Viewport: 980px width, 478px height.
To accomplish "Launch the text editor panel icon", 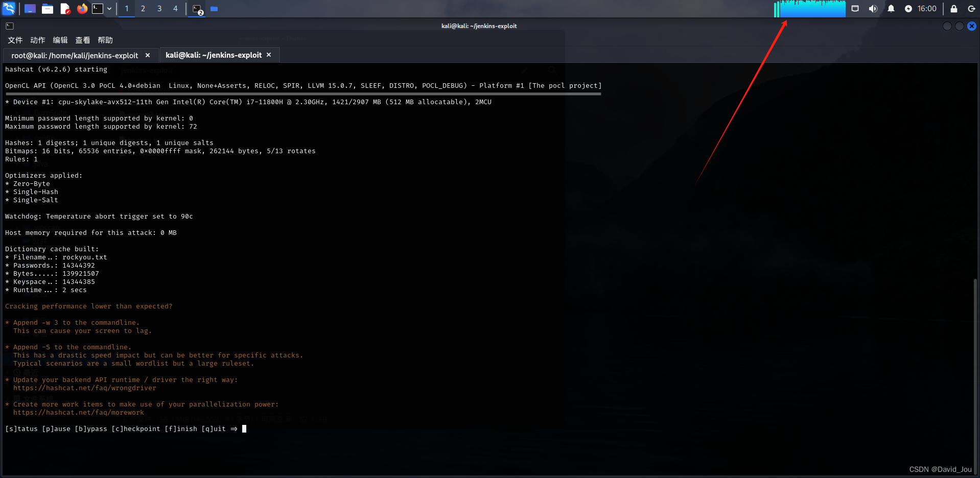I will [x=65, y=9].
